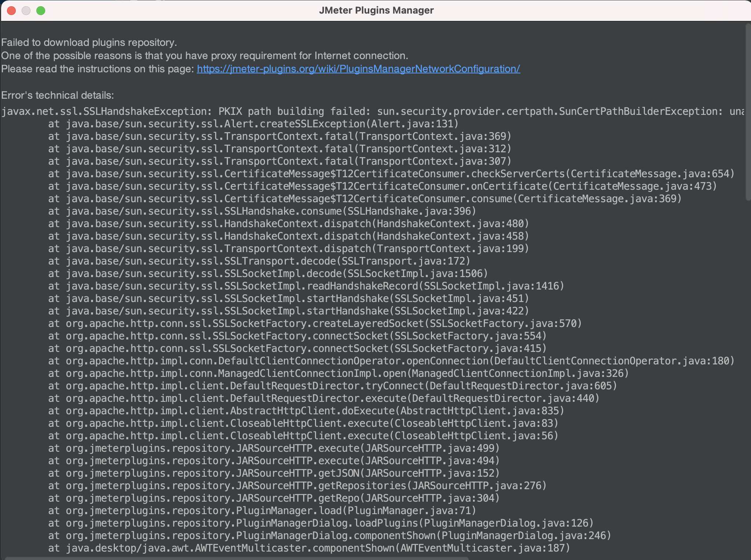Click the getRepo(JARSourceHTTP.java:304) line
The width and height of the screenshot is (751, 560).
274,498
